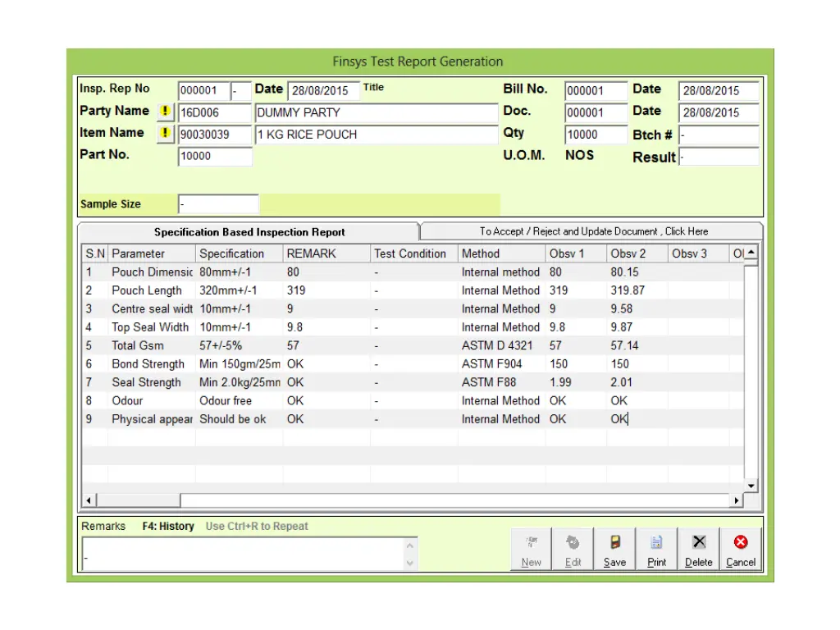The width and height of the screenshot is (840, 630).
Task: Click the Sample Size field
Action: point(218,204)
